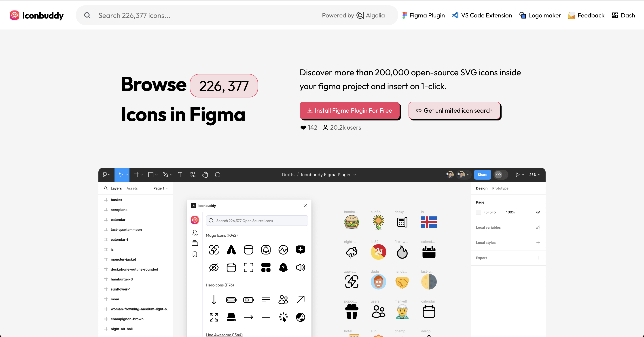Select the hamburger icon on the canvas
Image resolution: width=644 pixels, height=337 pixels.
coord(352,222)
